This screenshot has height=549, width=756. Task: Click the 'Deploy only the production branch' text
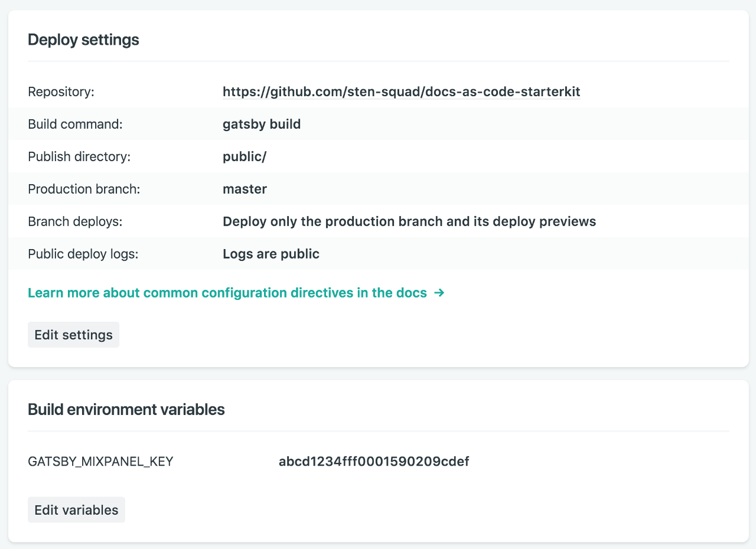[409, 222]
